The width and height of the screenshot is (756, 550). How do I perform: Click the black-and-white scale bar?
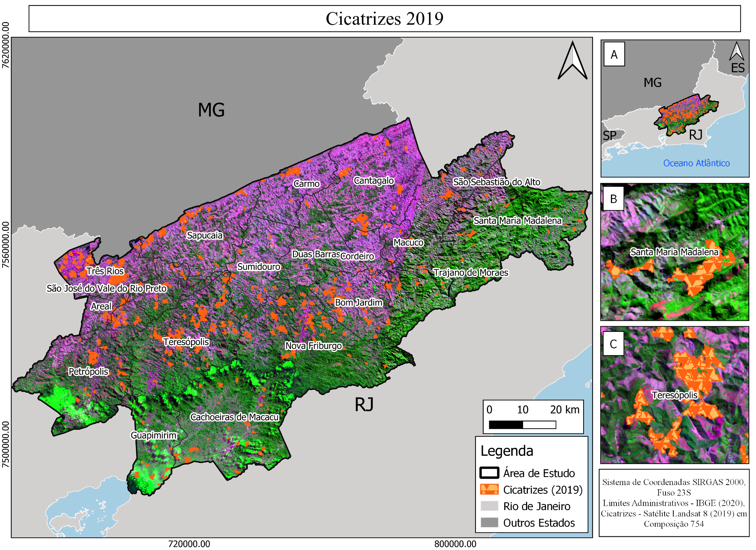click(x=522, y=424)
